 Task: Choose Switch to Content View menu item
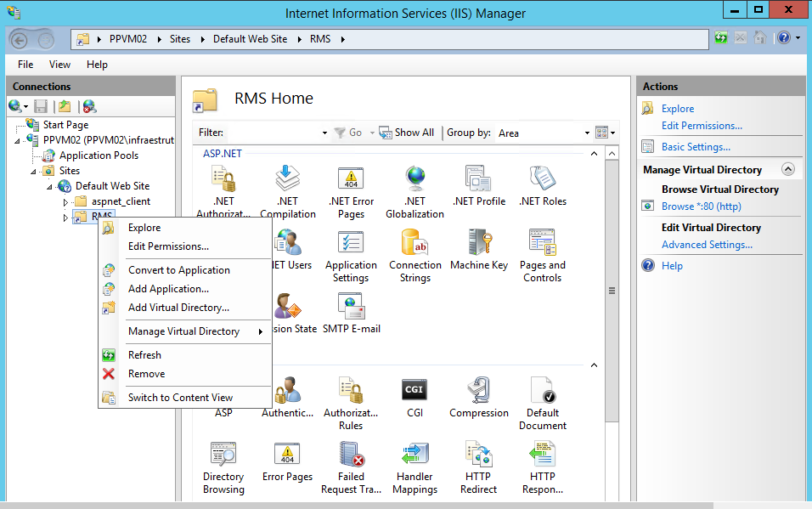[185, 398]
